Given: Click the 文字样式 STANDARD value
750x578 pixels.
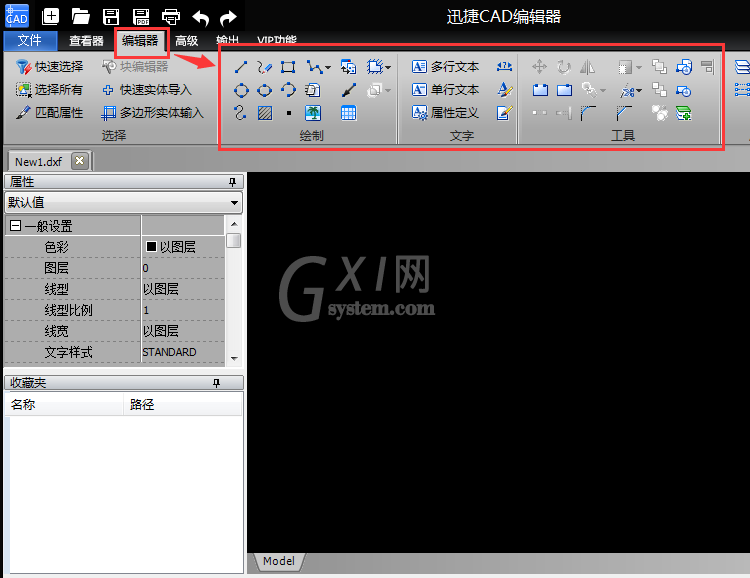Looking at the screenshot, I should [184, 352].
